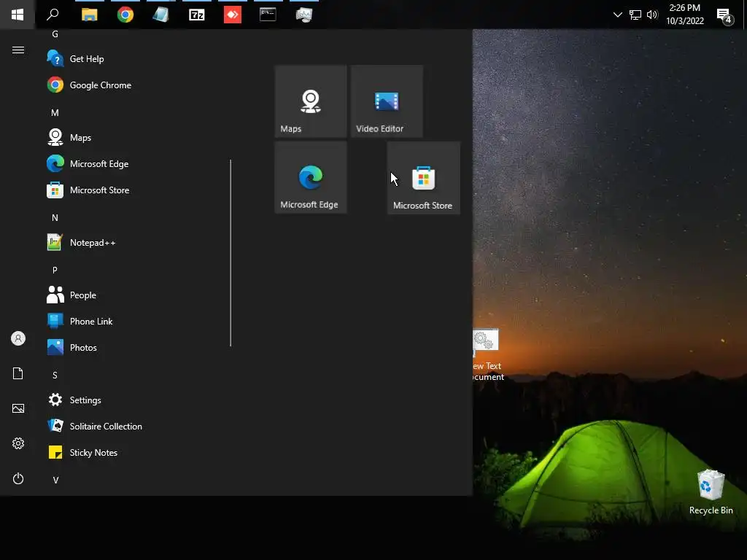Open the blue notebook app in taskbar
The image size is (747, 560).
pos(161,15)
